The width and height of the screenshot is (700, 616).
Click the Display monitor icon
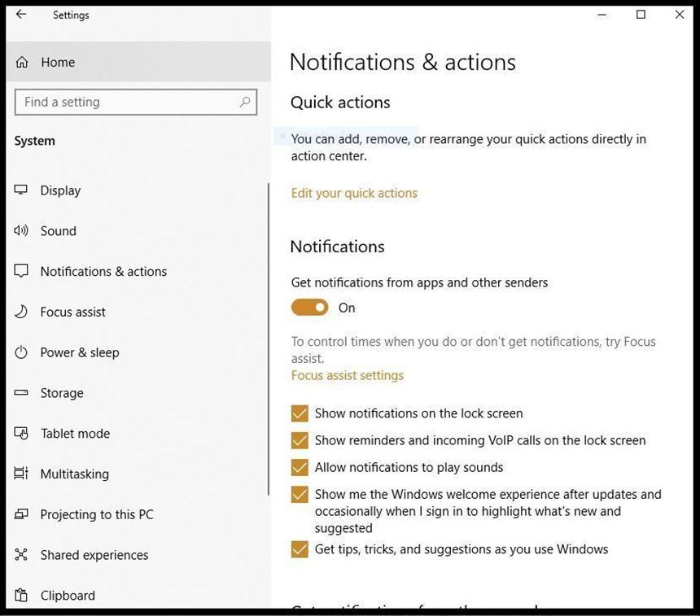(21, 190)
